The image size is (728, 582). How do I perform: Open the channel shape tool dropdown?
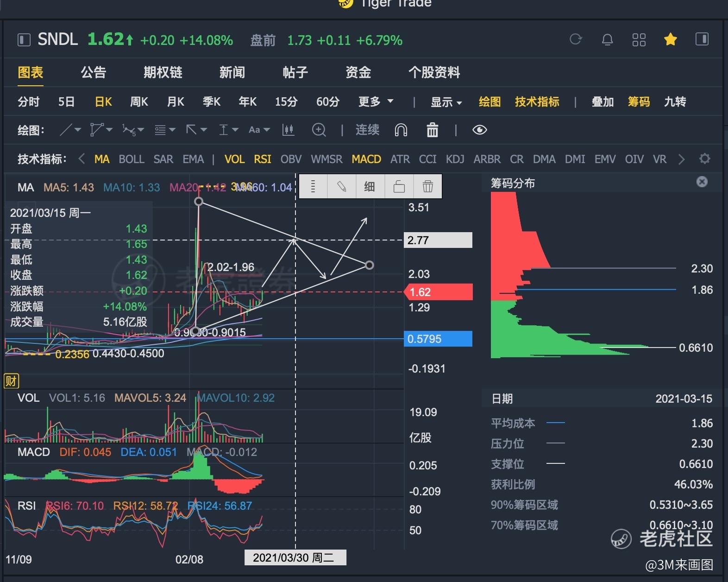coord(101,130)
